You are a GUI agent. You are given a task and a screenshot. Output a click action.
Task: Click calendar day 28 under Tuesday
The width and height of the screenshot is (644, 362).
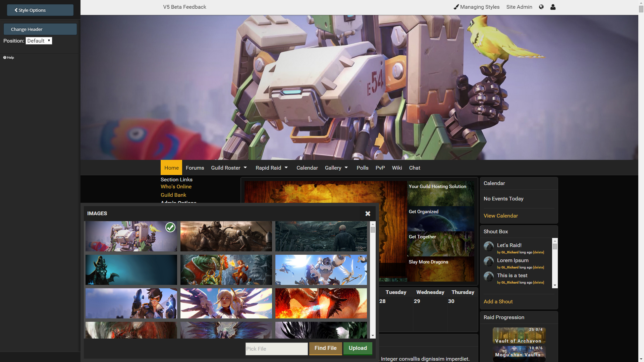click(x=382, y=301)
